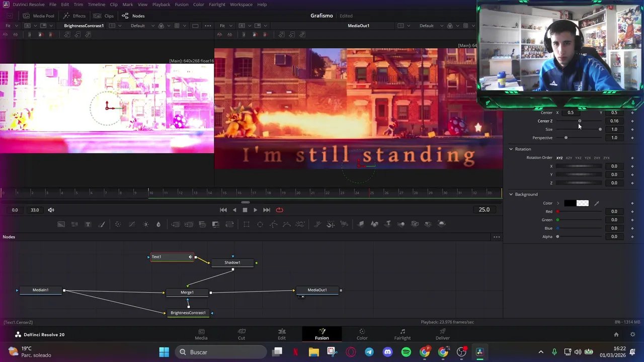This screenshot has width=644, height=362.
Task: Select ZYX rotation order
Action: [x=606, y=158]
